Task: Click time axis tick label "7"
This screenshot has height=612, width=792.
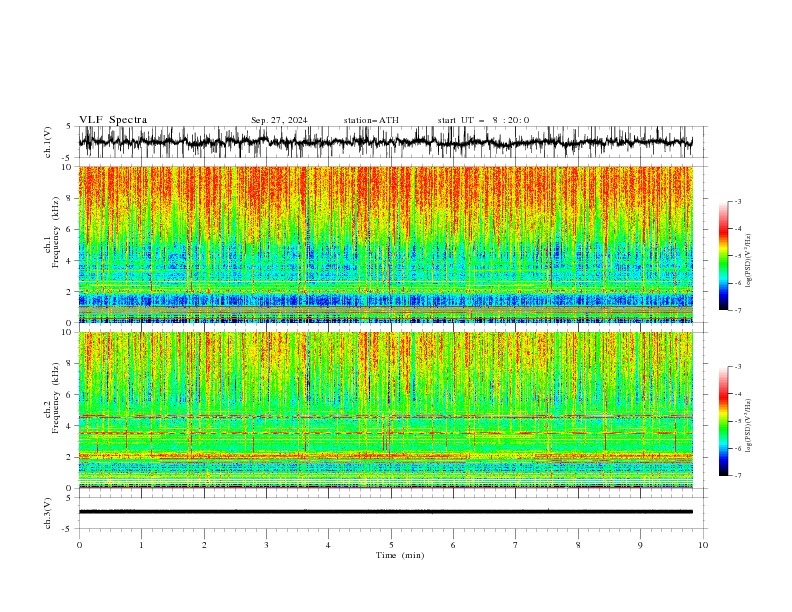Action: [516, 545]
